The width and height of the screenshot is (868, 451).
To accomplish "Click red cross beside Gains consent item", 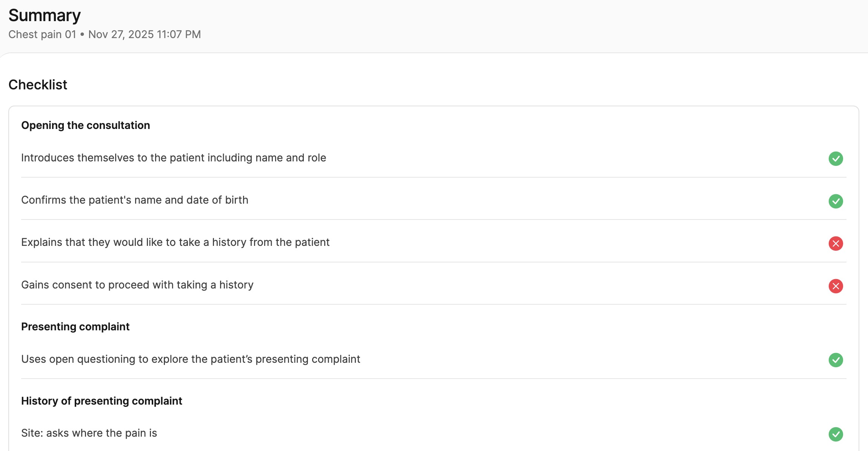I will pyautogui.click(x=836, y=286).
